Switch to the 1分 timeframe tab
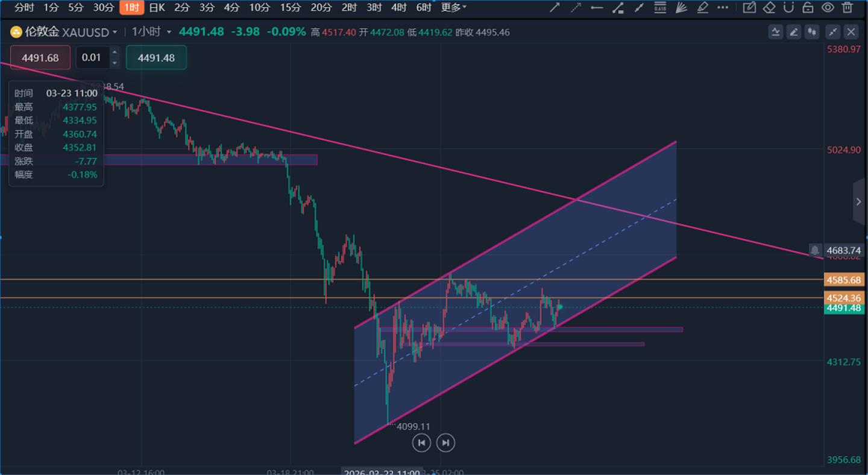Viewport: 868px width, 475px height. (x=51, y=8)
